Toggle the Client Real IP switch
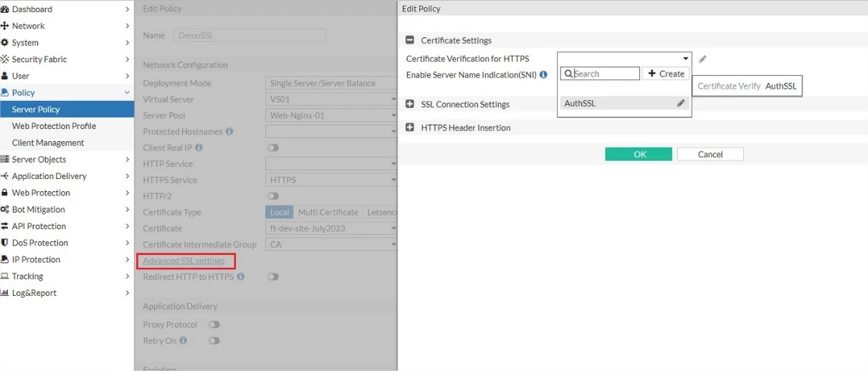 [x=273, y=148]
